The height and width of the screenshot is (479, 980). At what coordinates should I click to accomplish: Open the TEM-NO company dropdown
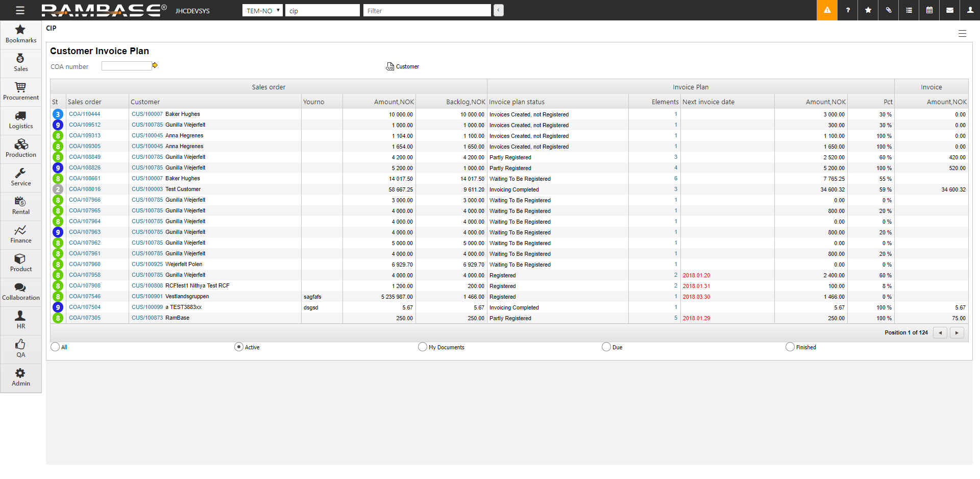(x=262, y=11)
